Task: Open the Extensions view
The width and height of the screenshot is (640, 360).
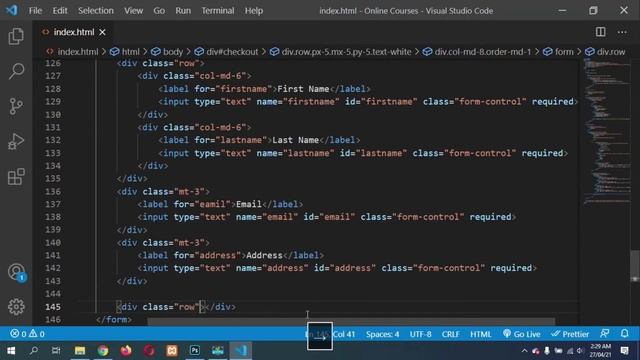Action: [16, 177]
